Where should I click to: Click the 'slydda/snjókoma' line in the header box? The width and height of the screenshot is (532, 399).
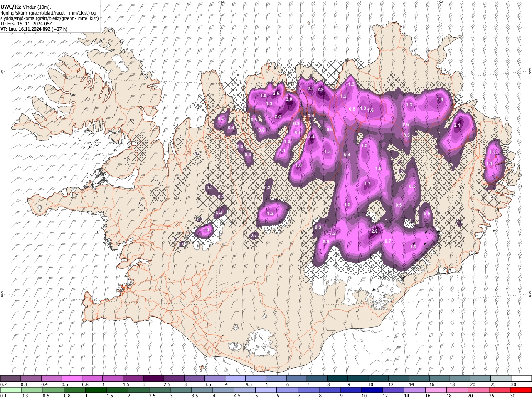coord(49,18)
